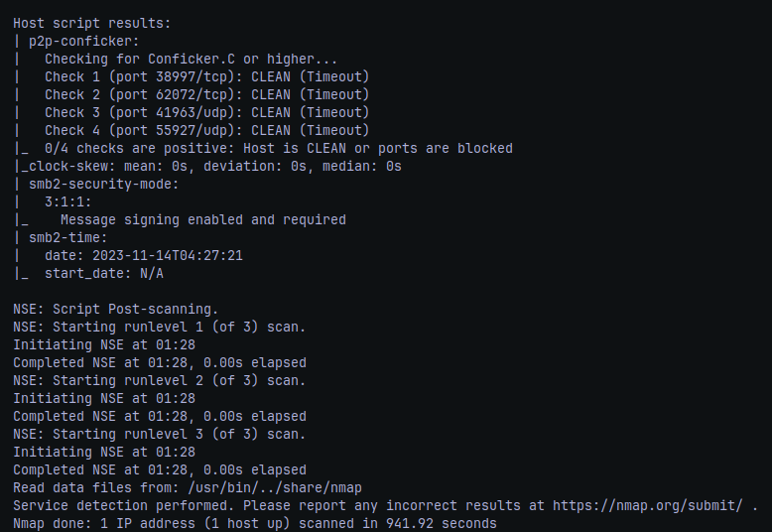Click the 'Check 4 (port 55927/udp)' line
Viewport: 772px width, 532px height.
pyautogui.click(x=206, y=131)
